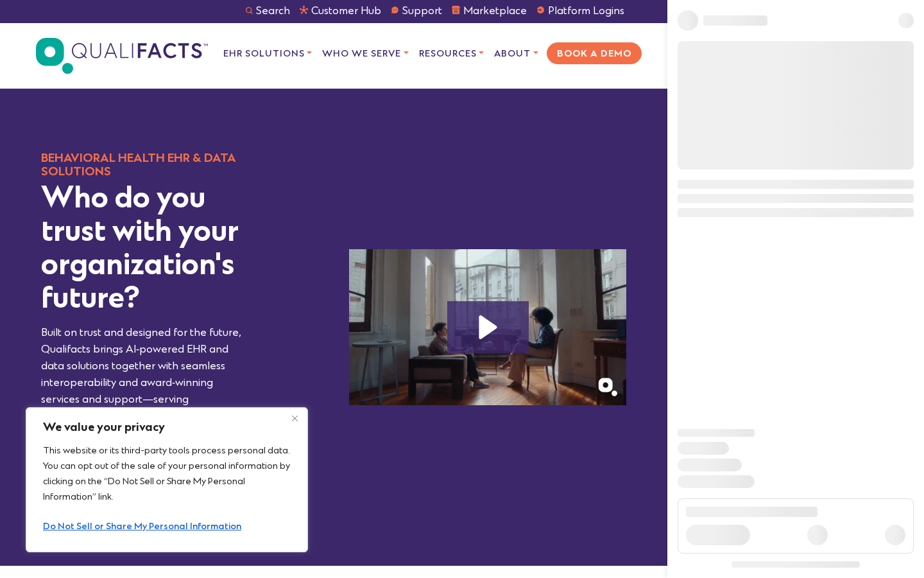Close the privacy notice popup
The height and width of the screenshot is (578, 924).
[295, 418]
